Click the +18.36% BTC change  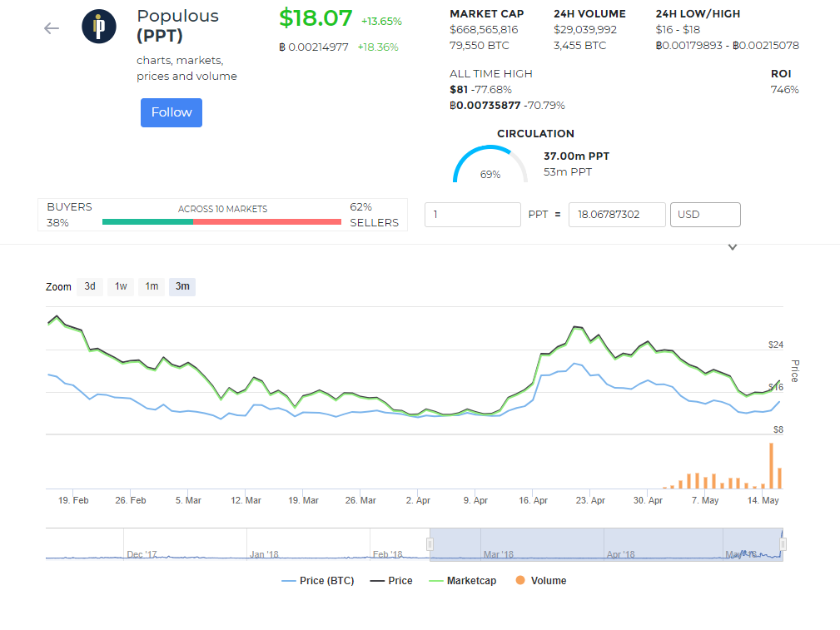point(378,47)
